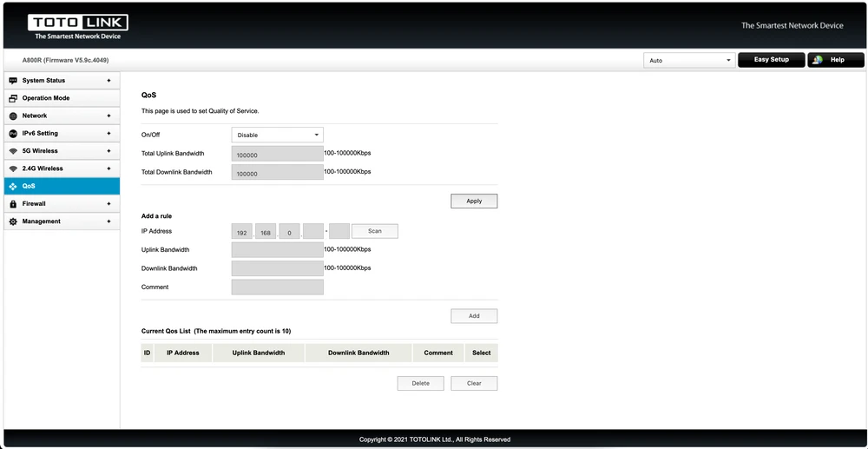Image resolution: width=868 pixels, height=449 pixels.
Task: Click the TOTOLINK logo in header
Action: (x=78, y=24)
